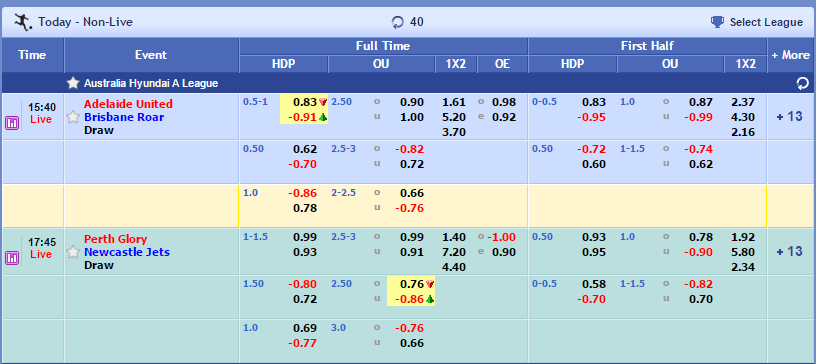The height and width of the screenshot is (364, 816).
Task: Toggle favorite star for Perth Glory match
Action: coord(73,252)
